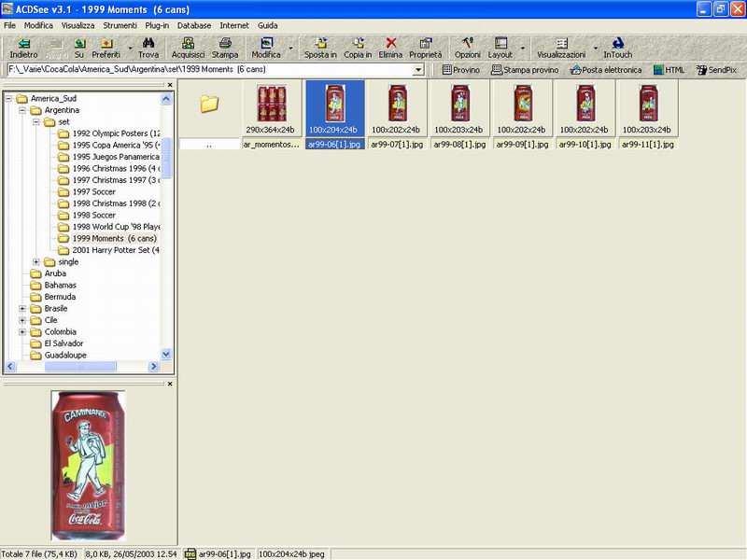
Task: Open the Internet menu
Action: tap(234, 25)
